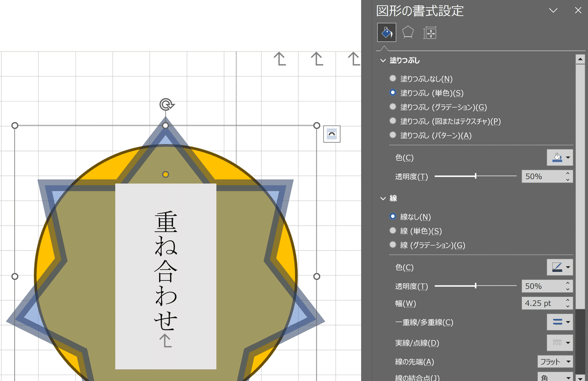Open the 実線/点線 dash type dropdown

(x=560, y=343)
